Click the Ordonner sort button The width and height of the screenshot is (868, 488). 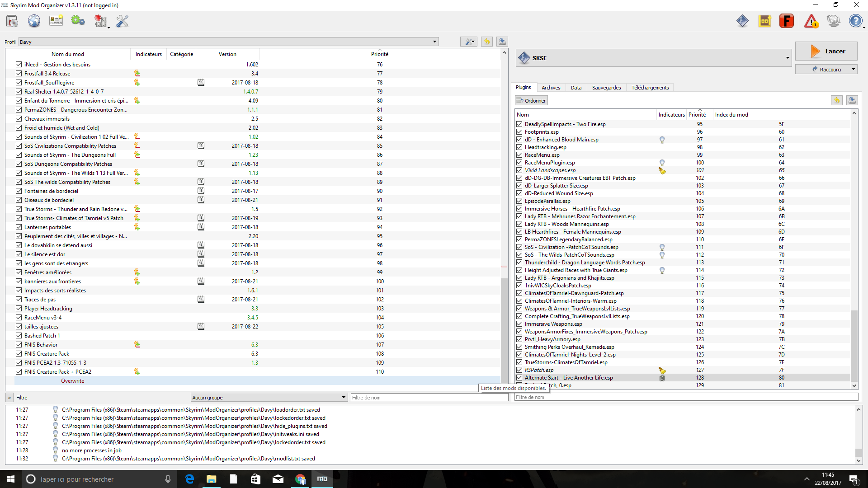[531, 100]
